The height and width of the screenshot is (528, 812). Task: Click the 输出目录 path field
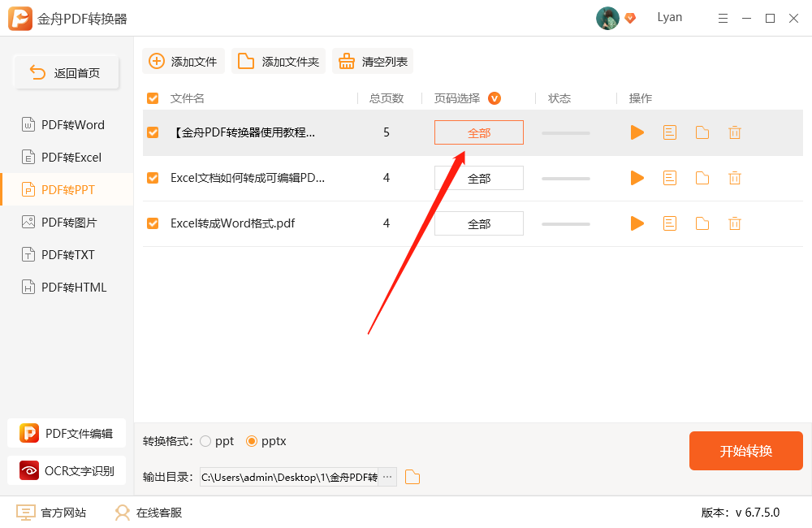pyautogui.click(x=289, y=477)
